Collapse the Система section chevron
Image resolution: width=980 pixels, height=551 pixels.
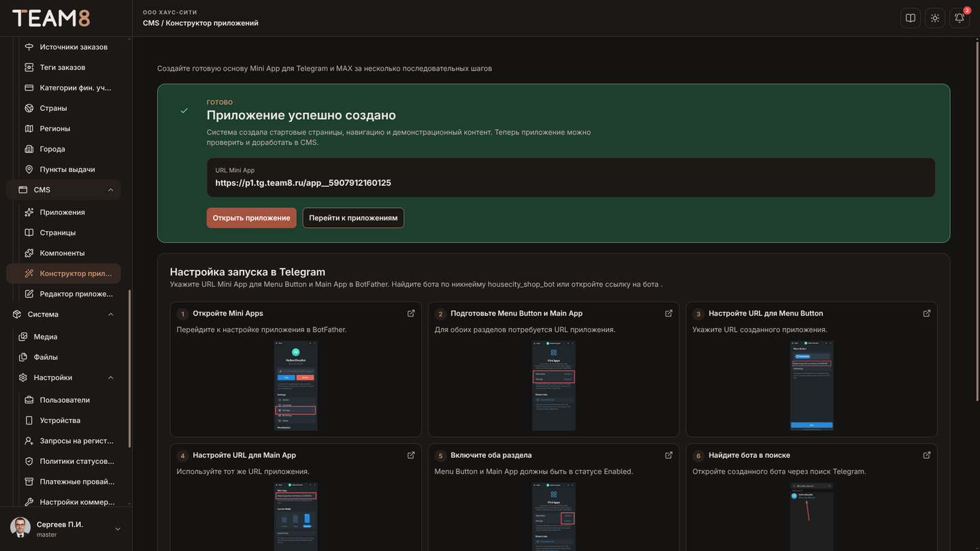(111, 314)
